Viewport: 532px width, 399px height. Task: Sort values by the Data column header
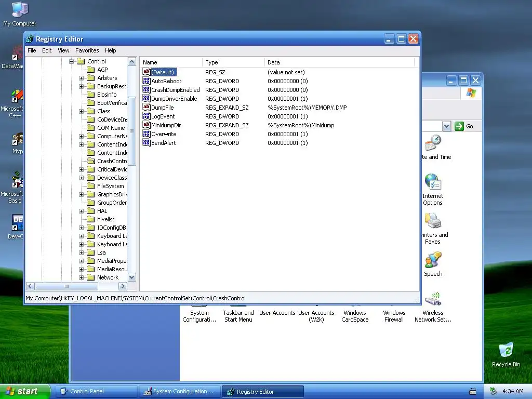click(x=340, y=62)
